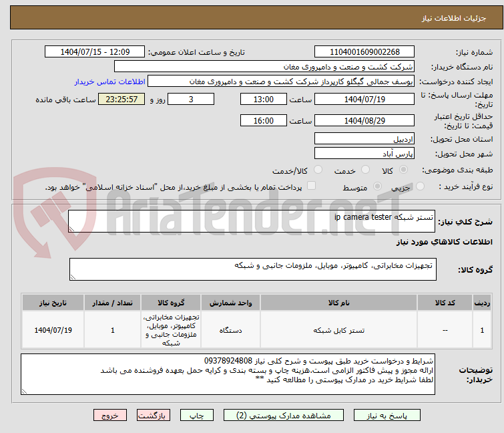Image resolution: width=504 pixels, height=433 pixels.
Task: Click the remaining days field showing 3
Action: [191, 99]
